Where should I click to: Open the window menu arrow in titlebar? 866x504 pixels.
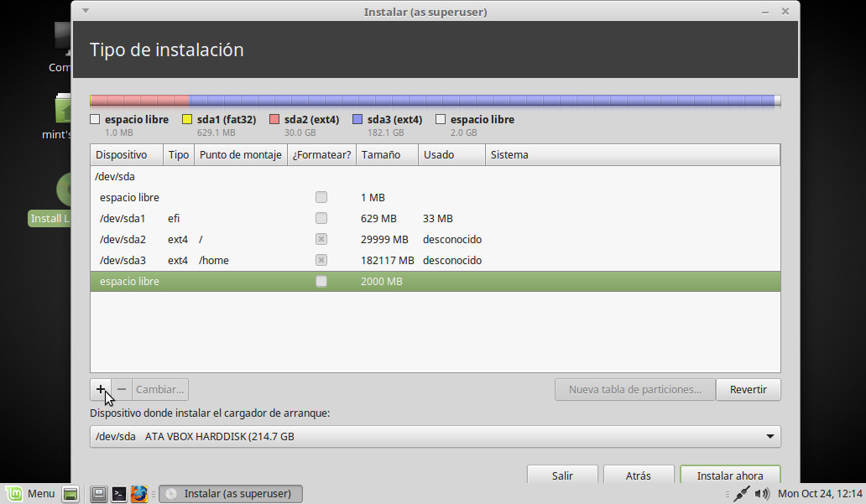coord(86,12)
